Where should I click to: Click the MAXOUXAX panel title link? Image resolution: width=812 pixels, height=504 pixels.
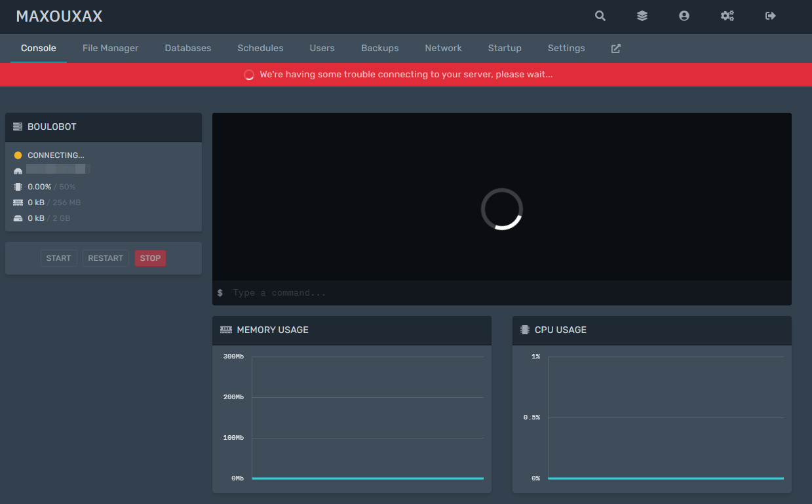pos(59,16)
